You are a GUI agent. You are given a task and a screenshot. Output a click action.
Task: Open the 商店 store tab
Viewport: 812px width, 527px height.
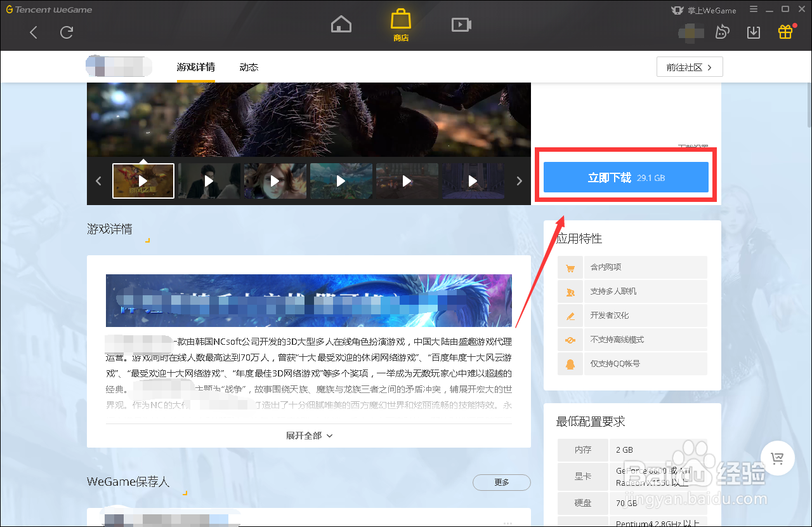click(x=401, y=25)
